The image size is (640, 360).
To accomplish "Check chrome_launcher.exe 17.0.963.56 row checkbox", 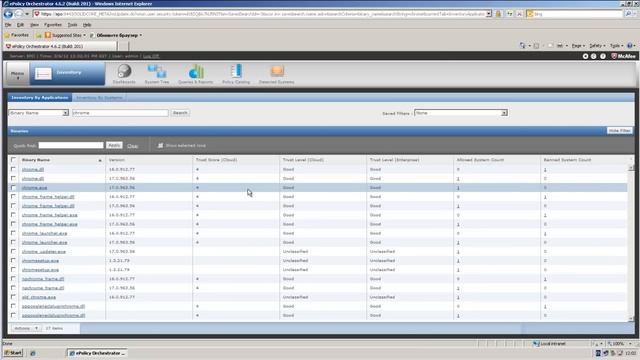I will click(13, 242).
